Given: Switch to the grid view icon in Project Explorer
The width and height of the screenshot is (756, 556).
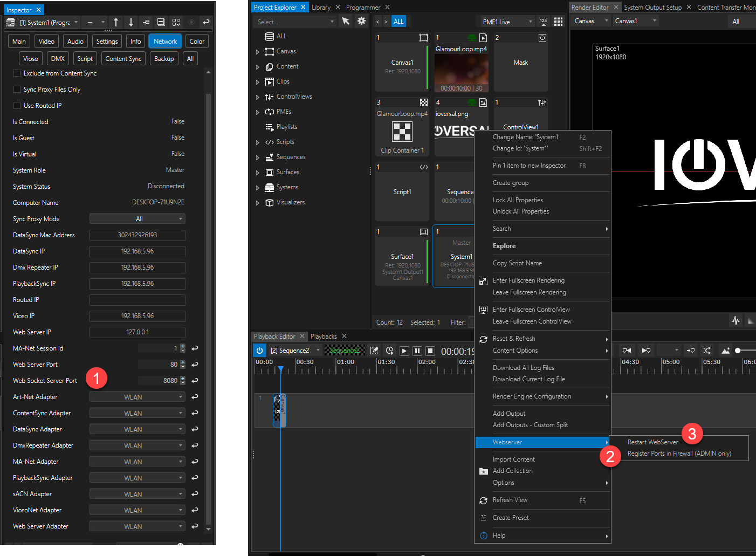Looking at the screenshot, I should click(x=559, y=22).
